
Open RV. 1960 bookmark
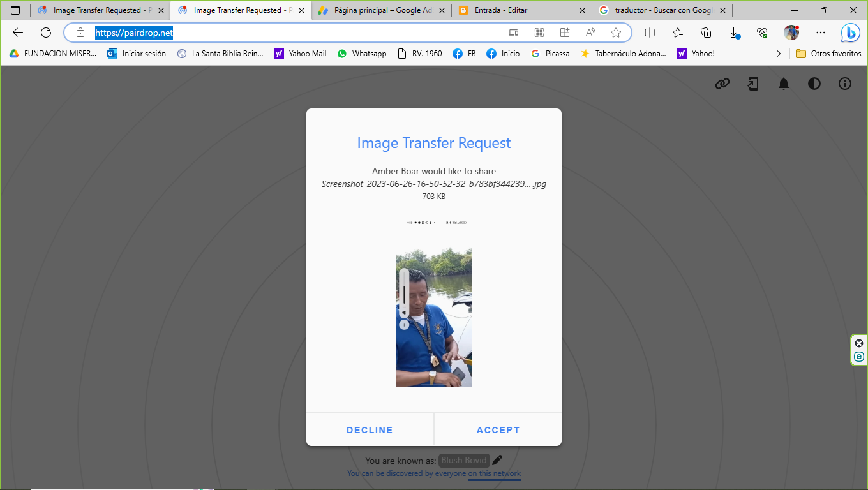point(419,54)
